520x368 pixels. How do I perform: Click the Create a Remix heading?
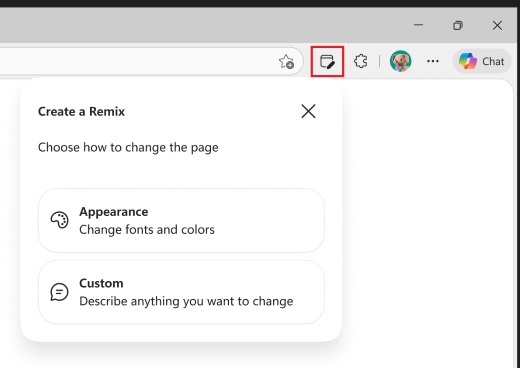[81, 112]
